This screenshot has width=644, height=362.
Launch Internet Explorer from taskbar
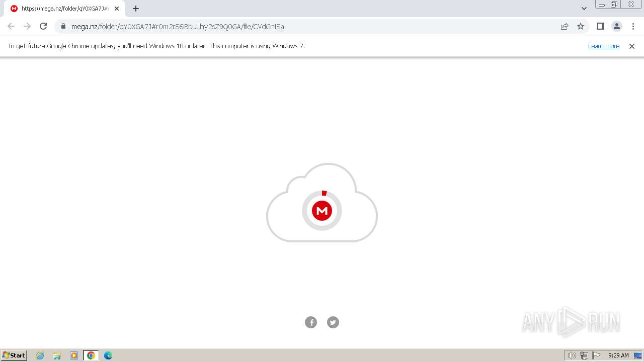click(x=40, y=355)
